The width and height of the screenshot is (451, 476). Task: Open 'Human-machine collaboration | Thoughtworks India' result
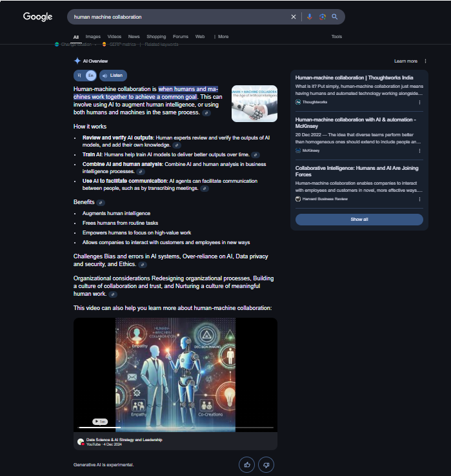pyautogui.click(x=354, y=78)
